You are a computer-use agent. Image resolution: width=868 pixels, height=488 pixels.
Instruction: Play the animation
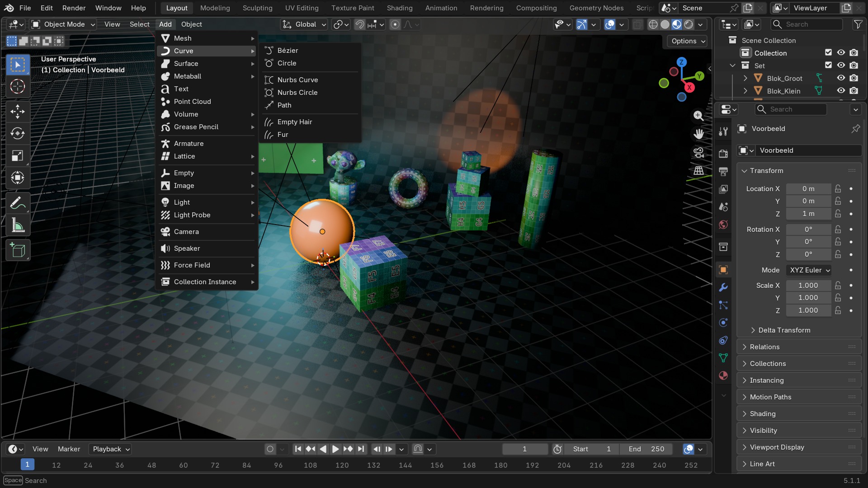(335, 449)
